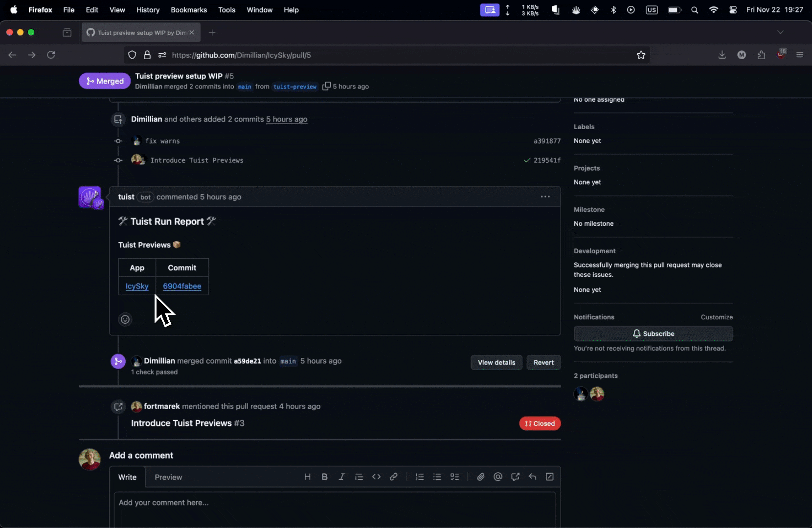Mention a user with the @ icon
812x528 pixels.
(x=498, y=477)
